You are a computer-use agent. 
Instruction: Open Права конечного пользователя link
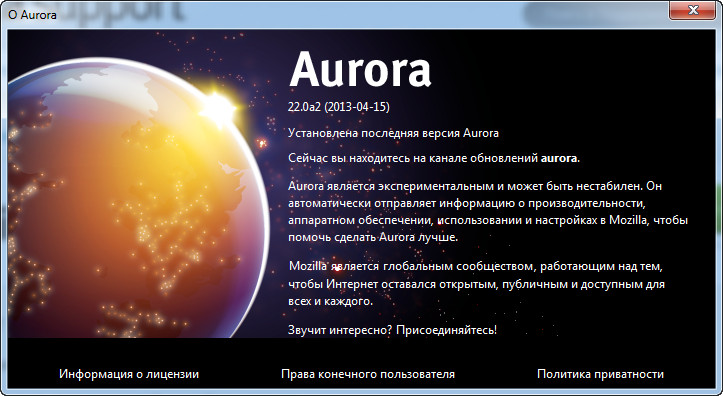coord(368,374)
